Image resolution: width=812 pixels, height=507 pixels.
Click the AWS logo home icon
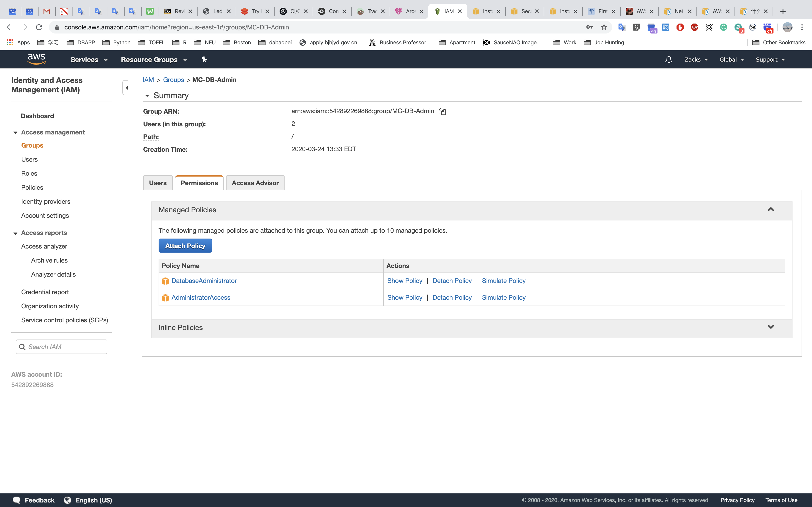tap(36, 59)
